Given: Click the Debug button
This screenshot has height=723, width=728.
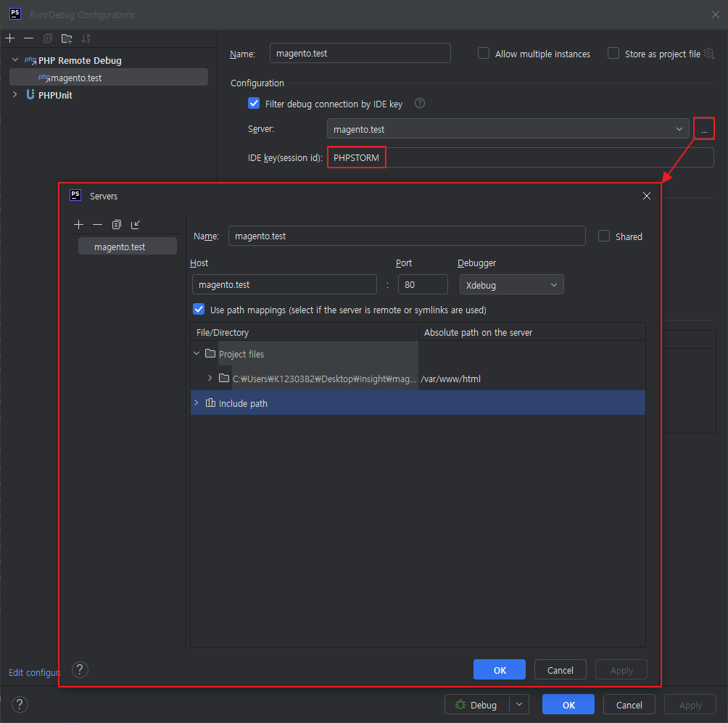Looking at the screenshot, I should (x=477, y=704).
